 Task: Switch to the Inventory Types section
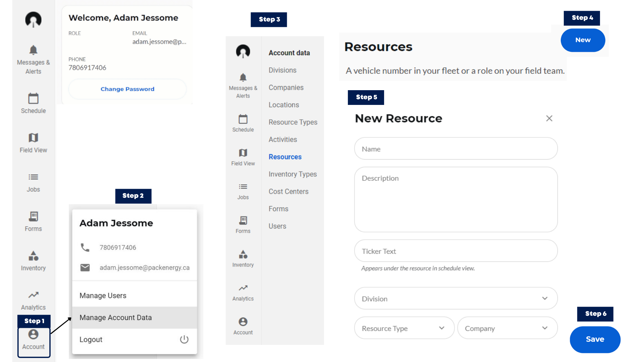tap(292, 174)
